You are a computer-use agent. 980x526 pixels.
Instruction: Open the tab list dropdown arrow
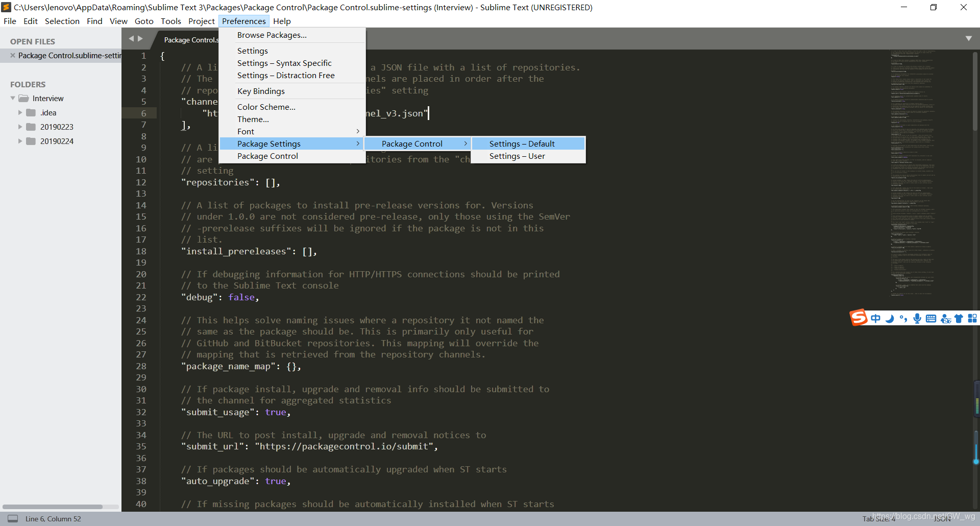[969, 39]
